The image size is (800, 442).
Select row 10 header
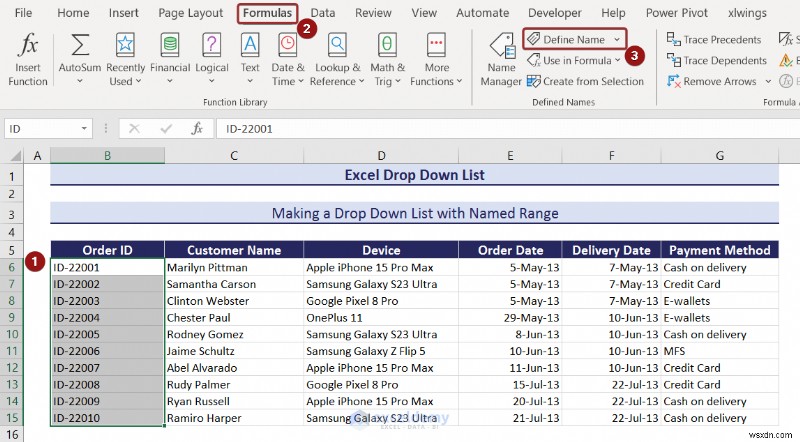(x=12, y=334)
